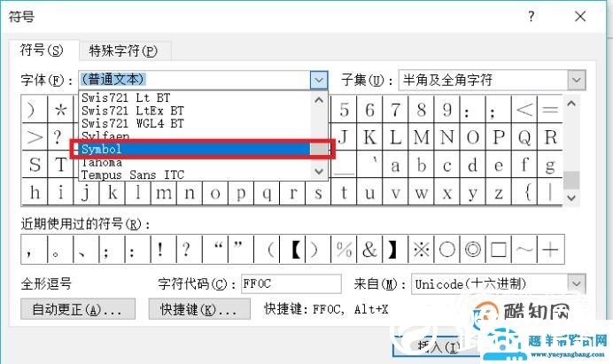Select the digit 8 symbol cell

tap(421, 110)
